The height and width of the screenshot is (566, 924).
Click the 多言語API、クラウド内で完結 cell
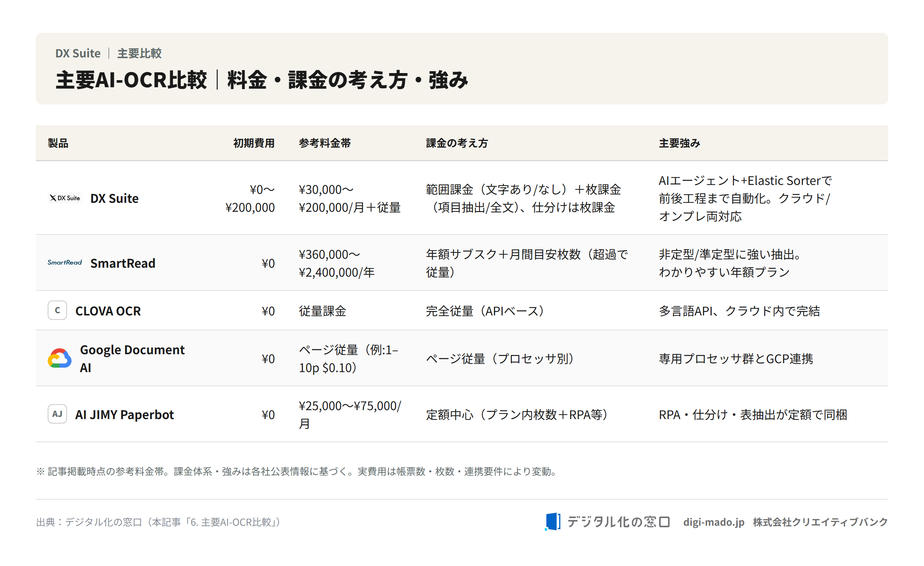click(x=739, y=311)
